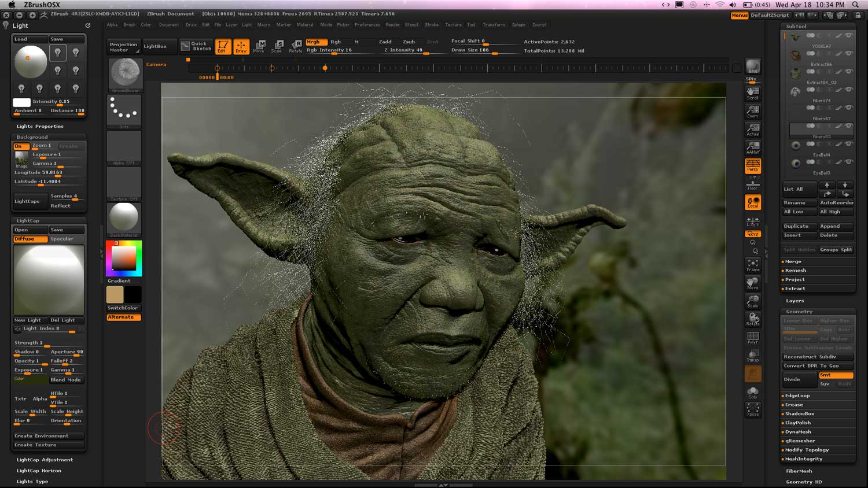The image size is (868, 488).
Task: Click the Scale icon in right shelf
Action: [753, 301]
